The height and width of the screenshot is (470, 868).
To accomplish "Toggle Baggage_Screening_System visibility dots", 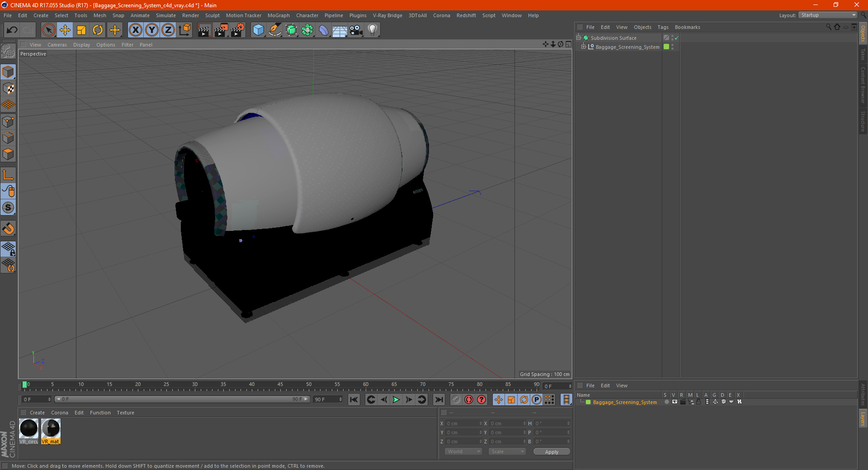I will [673, 47].
